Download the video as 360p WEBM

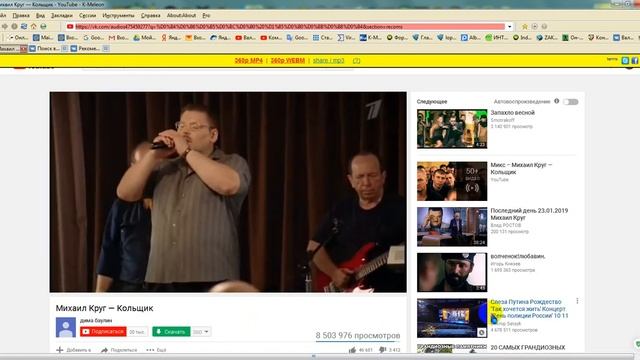[x=288, y=60]
